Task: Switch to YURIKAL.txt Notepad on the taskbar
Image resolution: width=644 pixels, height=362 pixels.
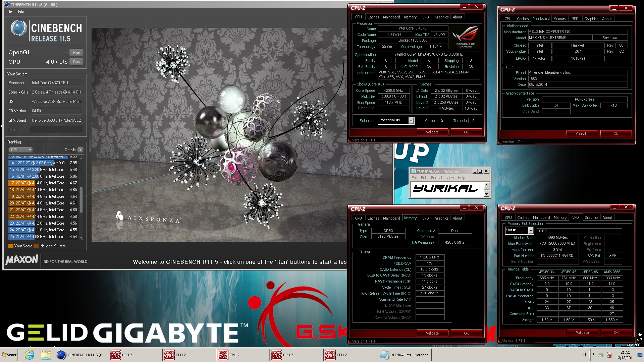Action: click(x=405, y=355)
